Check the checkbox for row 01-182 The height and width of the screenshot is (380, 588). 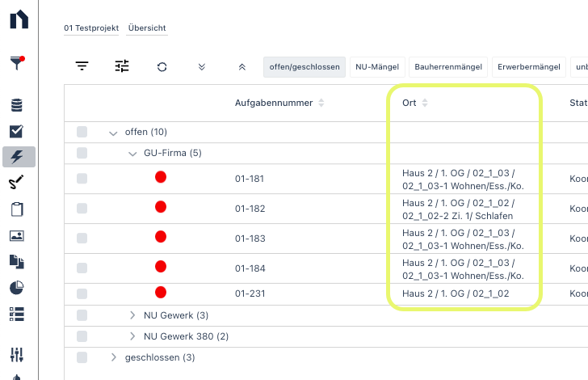point(82,209)
